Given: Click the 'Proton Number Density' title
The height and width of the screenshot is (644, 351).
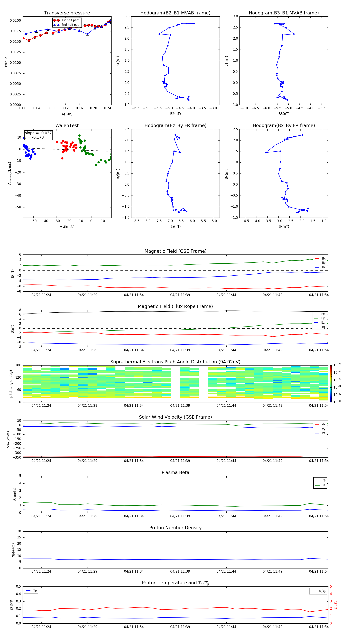Looking at the screenshot, I should point(175,528).
